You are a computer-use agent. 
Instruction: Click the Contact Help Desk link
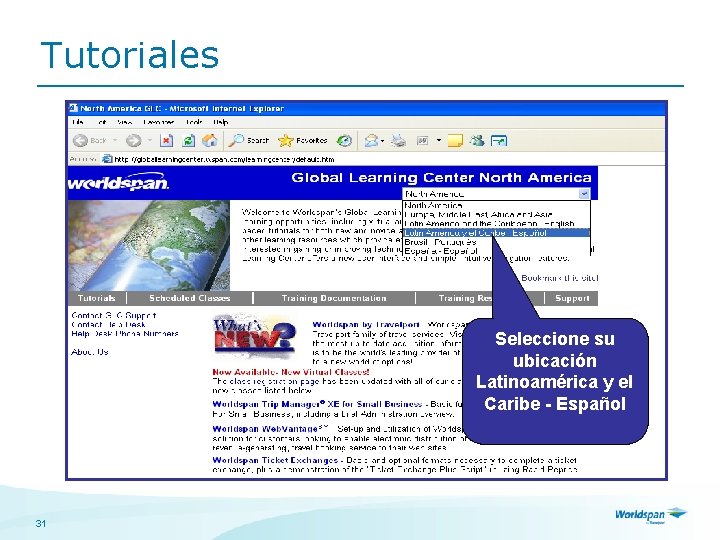[108, 324]
